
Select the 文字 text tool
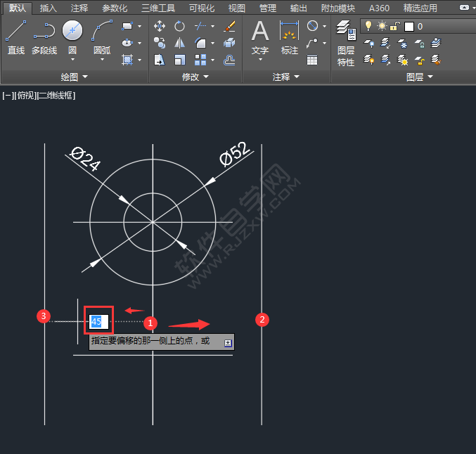click(x=260, y=37)
